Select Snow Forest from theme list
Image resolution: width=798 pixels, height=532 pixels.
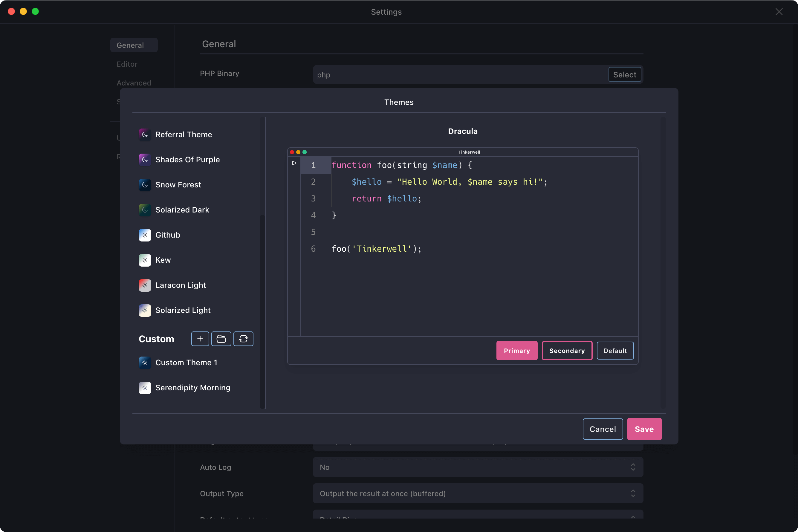point(178,184)
